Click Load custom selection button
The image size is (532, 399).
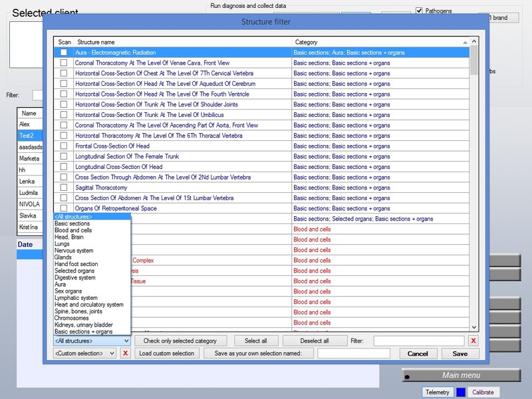point(167,353)
